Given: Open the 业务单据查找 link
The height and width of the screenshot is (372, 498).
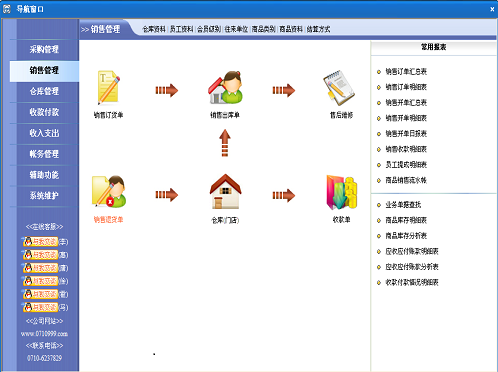Looking at the screenshot, I should pos(403,205).
